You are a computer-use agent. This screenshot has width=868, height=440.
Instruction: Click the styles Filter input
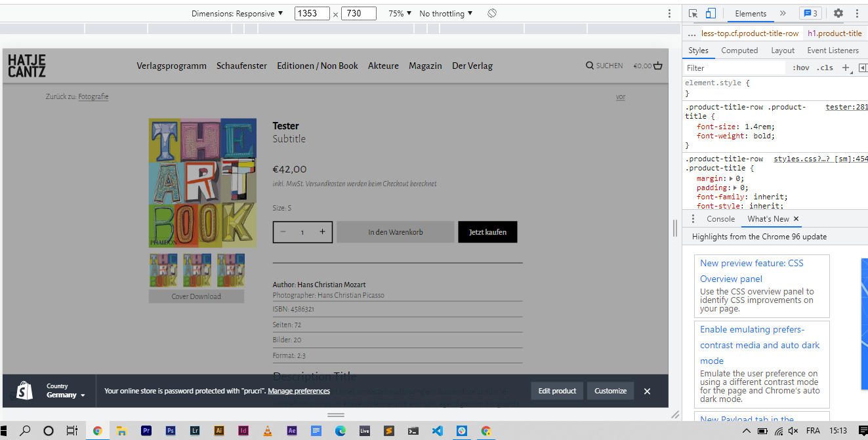(x=735, y=68)
